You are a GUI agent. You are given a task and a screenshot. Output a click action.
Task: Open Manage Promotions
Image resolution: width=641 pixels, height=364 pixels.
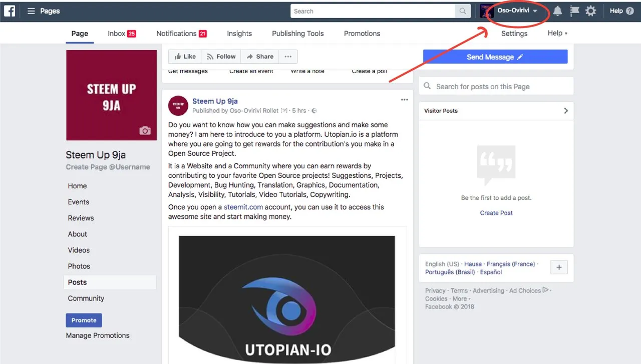[x=98, y=335]
